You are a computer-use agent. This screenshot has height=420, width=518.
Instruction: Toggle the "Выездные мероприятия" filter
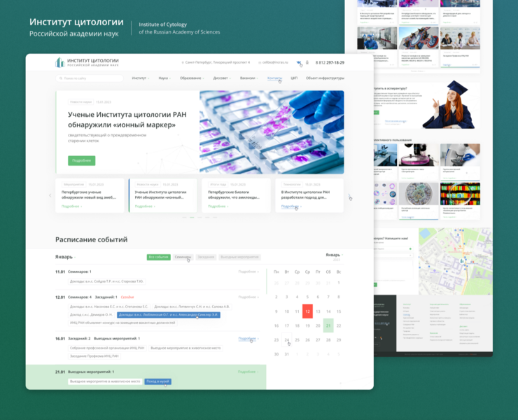click(x=239, y=257)
